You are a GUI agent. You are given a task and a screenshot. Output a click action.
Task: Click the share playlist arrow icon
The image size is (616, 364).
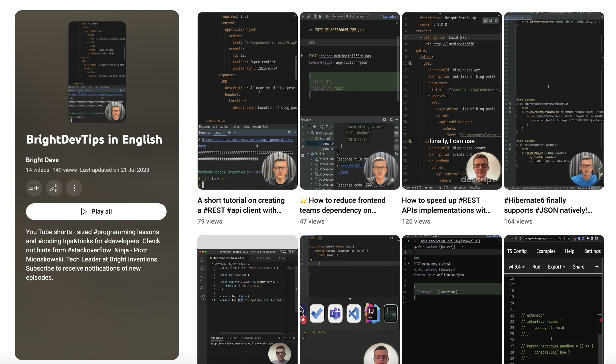(54, 188)
